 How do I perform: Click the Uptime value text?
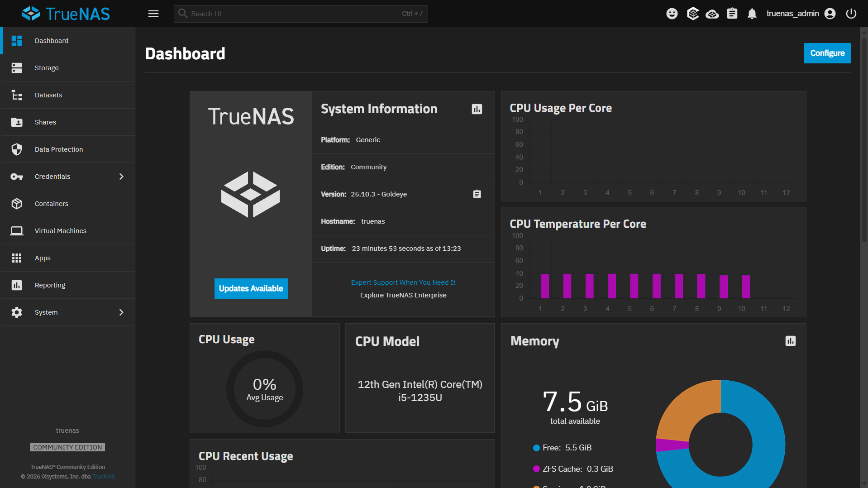pos(406,249)
